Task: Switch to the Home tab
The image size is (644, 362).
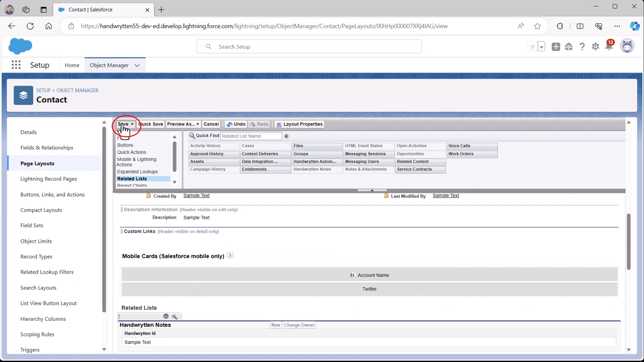Action: pos(72,65)
